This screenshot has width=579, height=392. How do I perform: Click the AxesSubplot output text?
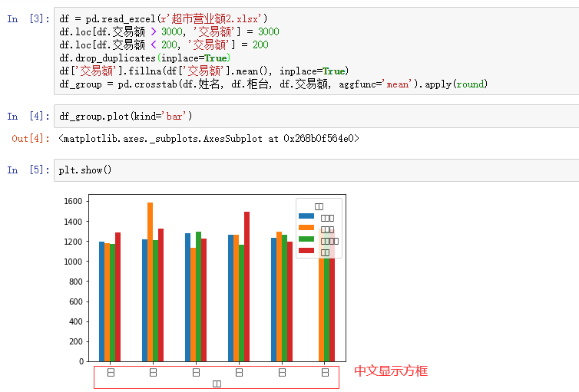pos(209,139)
